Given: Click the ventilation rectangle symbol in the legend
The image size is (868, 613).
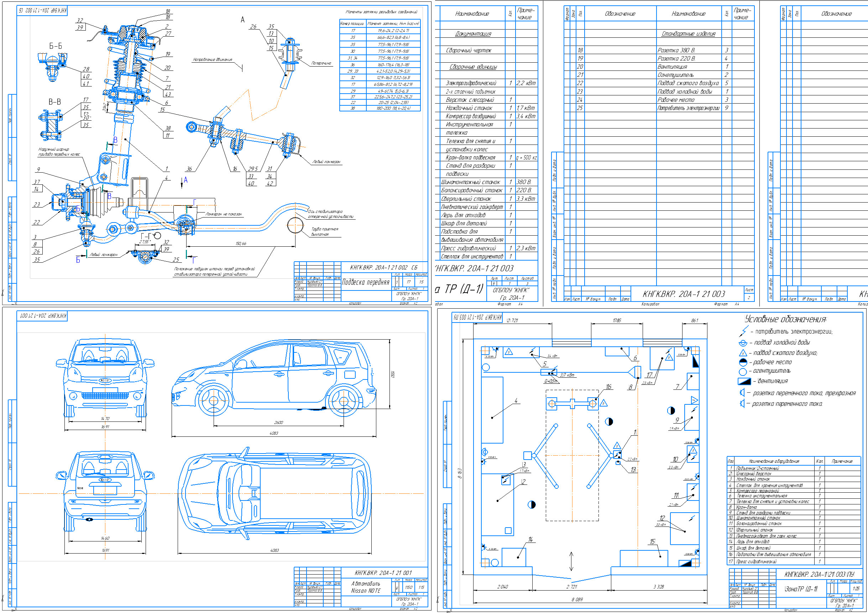Looking at the screenshot, I should [x=744, y=381].
